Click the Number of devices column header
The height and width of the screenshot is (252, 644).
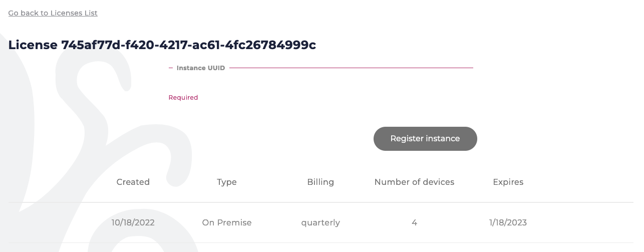click(414, 182)
